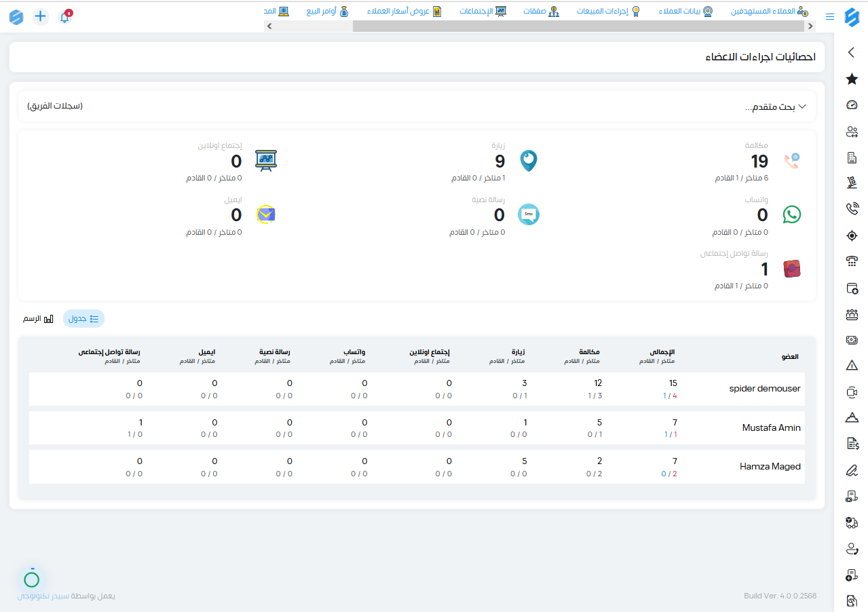Image resolution: width=868 pixels, height=612 pixels.
Task: Click spider demouser total value 15
Action: pyautogui.click(x=673, y=383)
